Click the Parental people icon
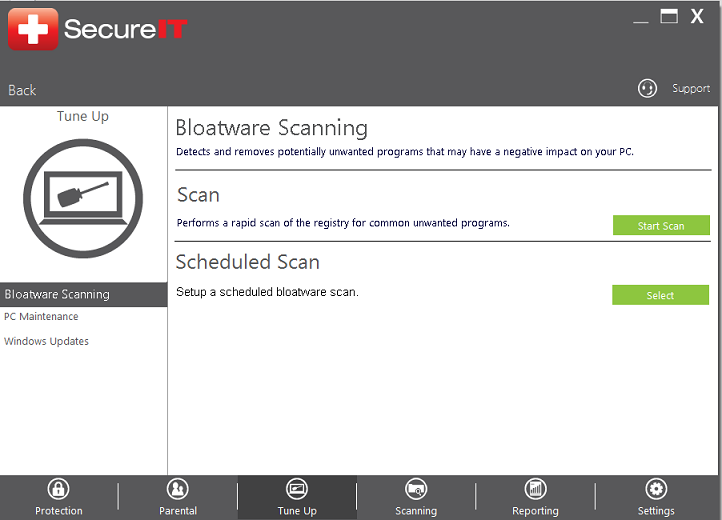This screenshot has height=520, width=722. coord(178,489)
